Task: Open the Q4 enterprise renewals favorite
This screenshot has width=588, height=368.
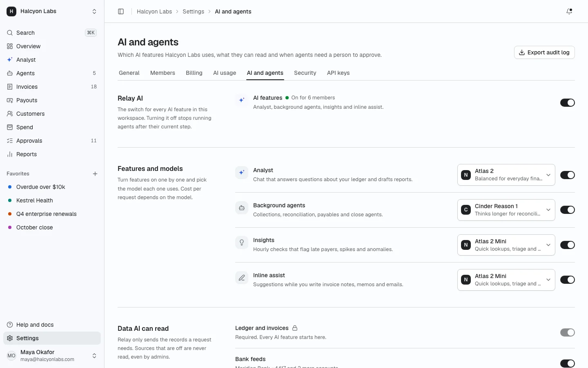Action: [52, 214]
